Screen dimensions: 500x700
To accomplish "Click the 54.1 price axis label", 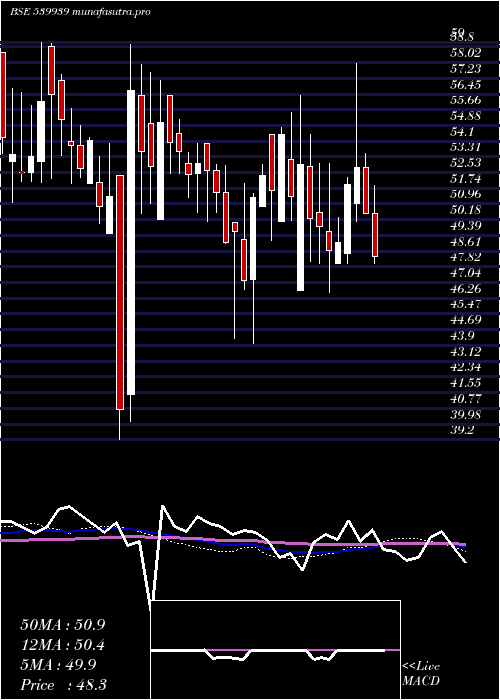I will click(462, 131).
